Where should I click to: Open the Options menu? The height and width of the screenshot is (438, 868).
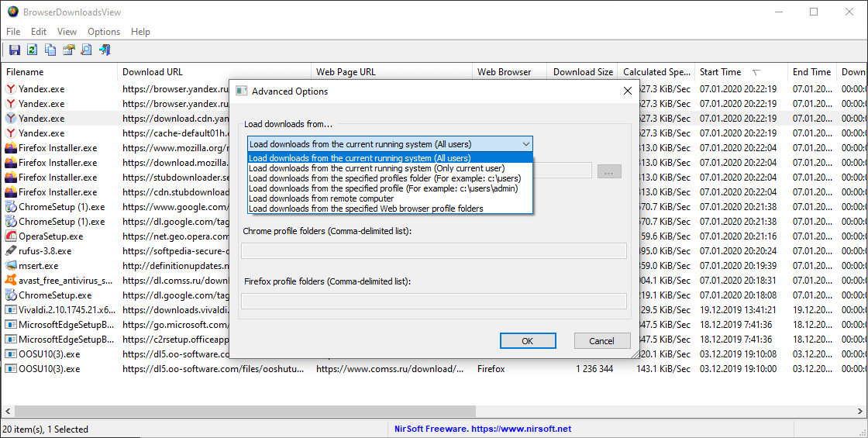[104, 32]
